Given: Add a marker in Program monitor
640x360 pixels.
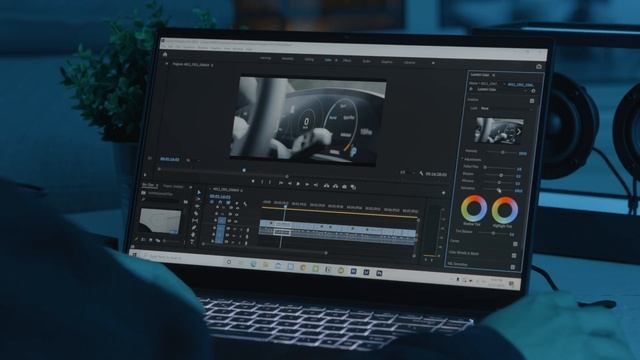Looking at the screenshot, I should [253, 181].
